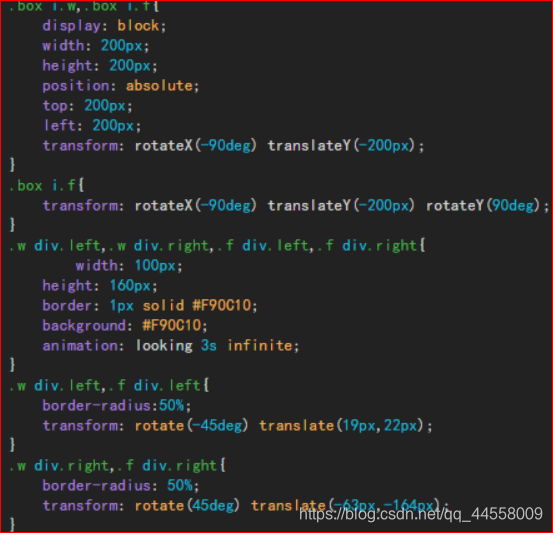Click the partially visible '.box i.w,.box i.f{' selector
The image size is (553, 533).
pyautogui.click(x=84, y=6)
